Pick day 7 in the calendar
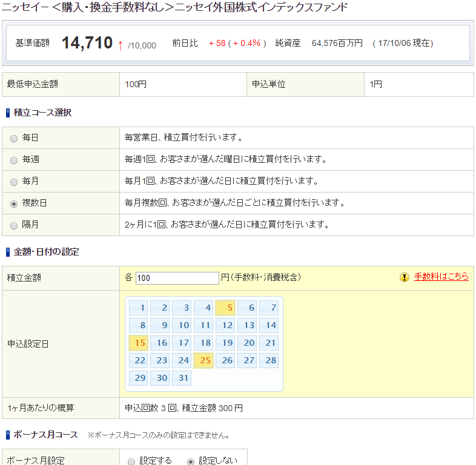The height and width of the screenshot is (465, 476). (x=269, y=308)
